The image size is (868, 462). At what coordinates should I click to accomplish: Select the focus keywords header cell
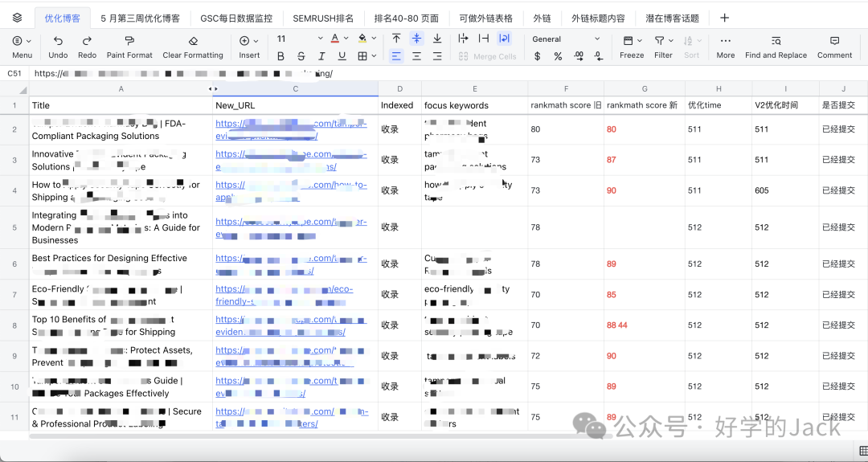(x=474, y=105)
